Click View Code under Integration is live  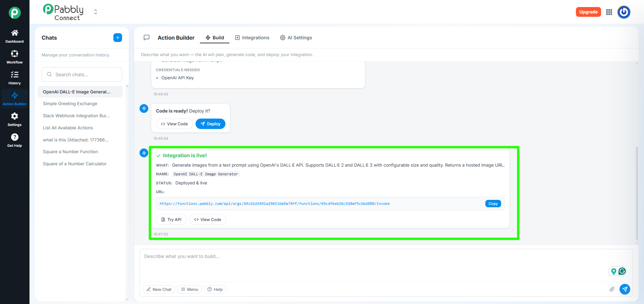[208, 220]
